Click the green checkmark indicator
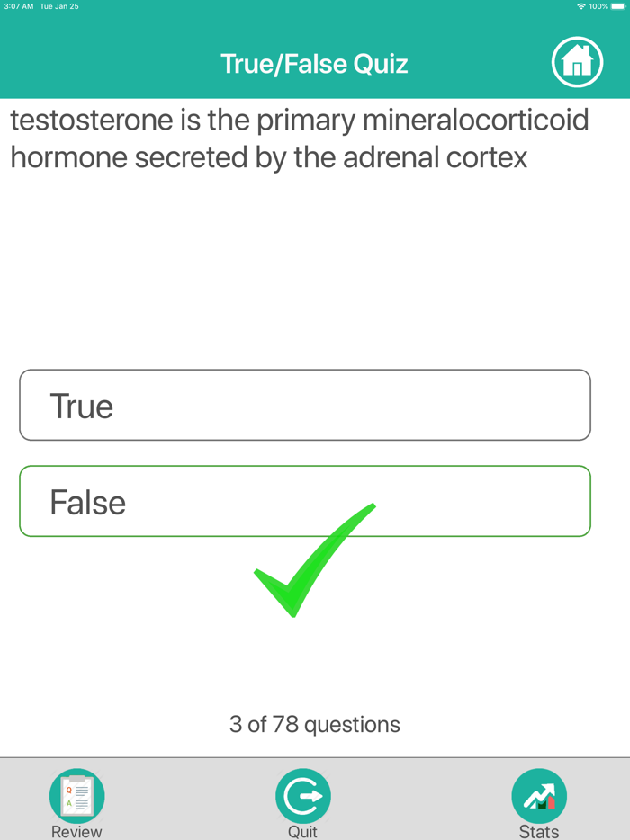Image resolution: width=630 pixels, height=840 pixels. click(x=314, y=561)
